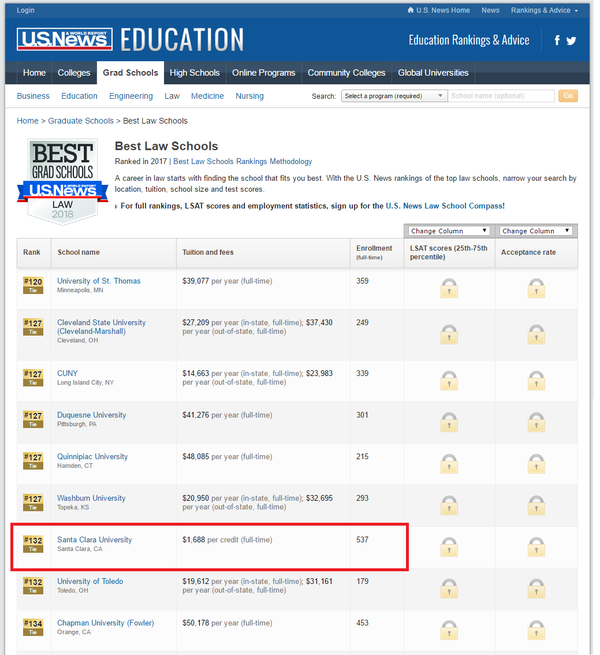Click acceptance rate lock in CUNY row
Viewport: 600px width, 655px height.
(x=536, y=381)
